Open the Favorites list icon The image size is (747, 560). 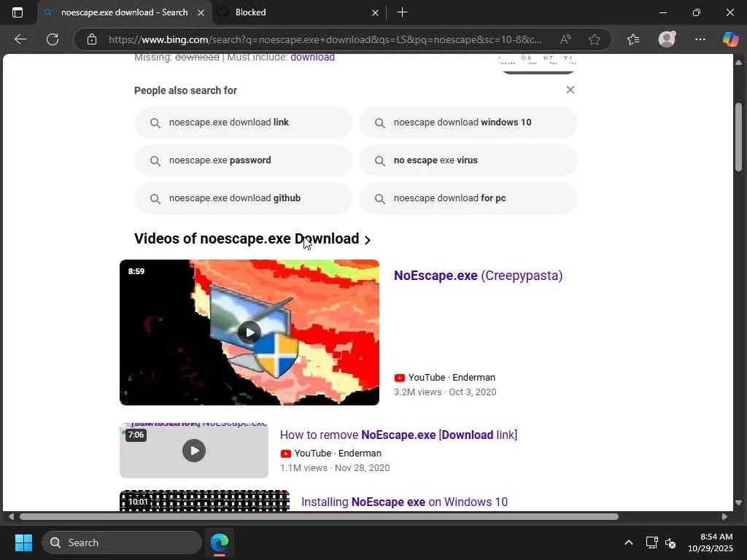click(633, 39)
